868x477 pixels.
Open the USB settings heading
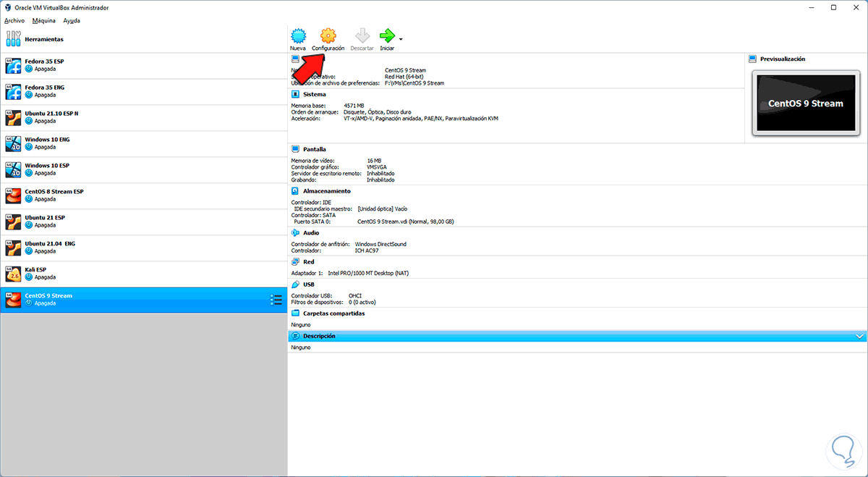(x=309, y=284)
